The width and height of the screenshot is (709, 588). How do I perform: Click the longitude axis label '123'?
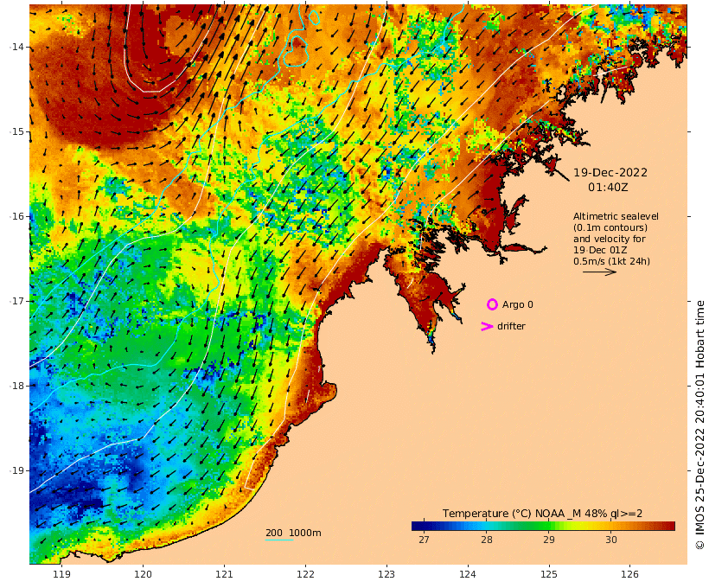point(386,574)
